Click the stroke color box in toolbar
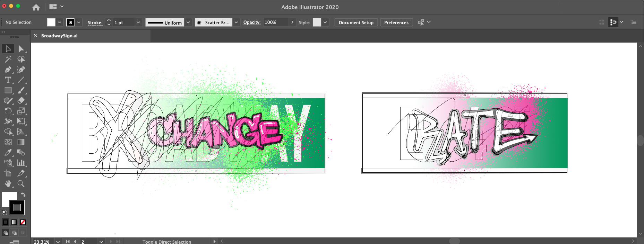This screenshot has height=244, width=644. click(x=17, y=208)
